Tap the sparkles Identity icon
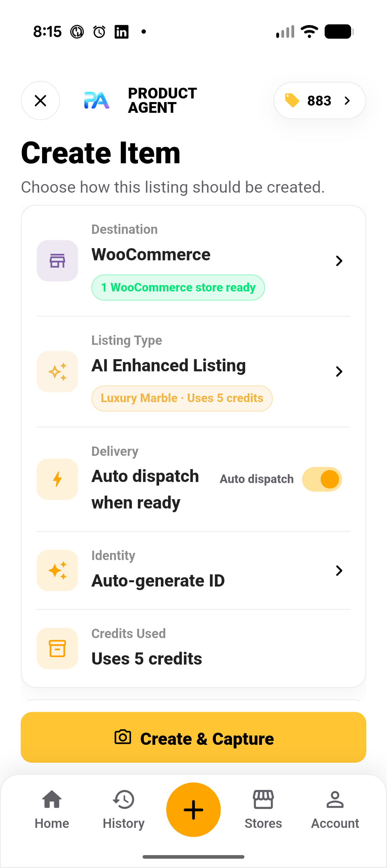The height and width of the screenshot is (868, 387). (x=57, y=570)
